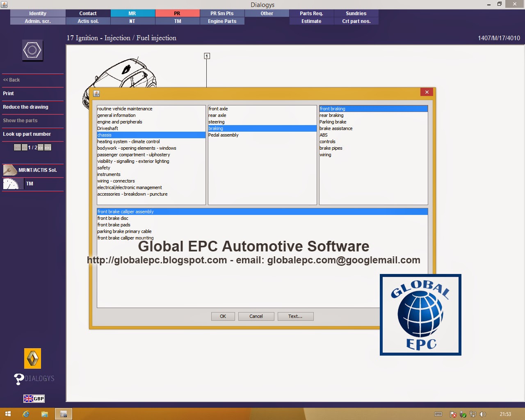The image size is (525, 420).
Task: Click the Dialogys title bar app icon
Action: click(4, 5)
